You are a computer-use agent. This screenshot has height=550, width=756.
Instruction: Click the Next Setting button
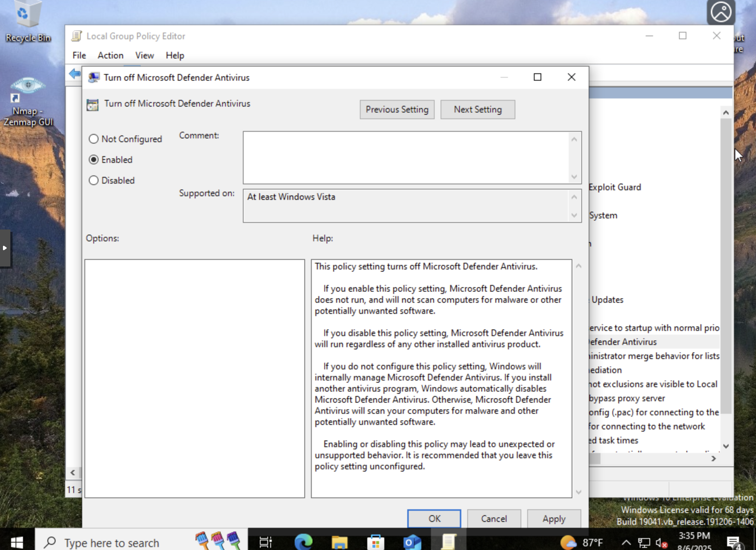478,110
